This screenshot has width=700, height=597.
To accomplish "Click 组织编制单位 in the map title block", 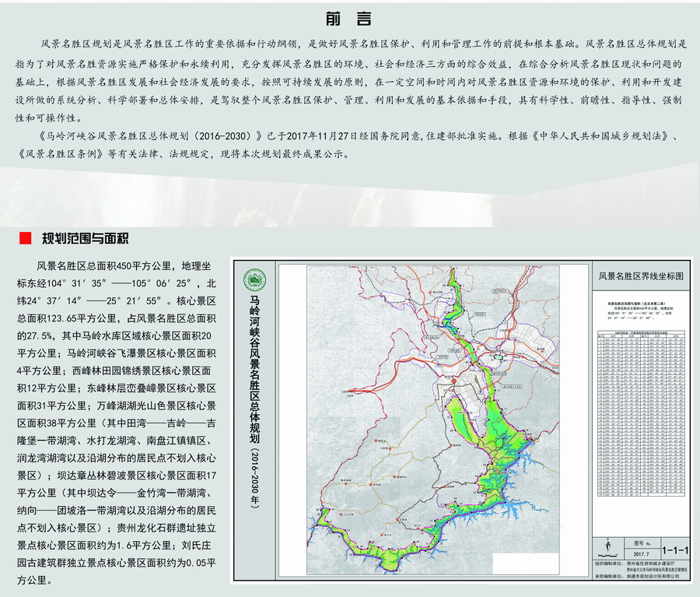I will click(x=608, y=564).
